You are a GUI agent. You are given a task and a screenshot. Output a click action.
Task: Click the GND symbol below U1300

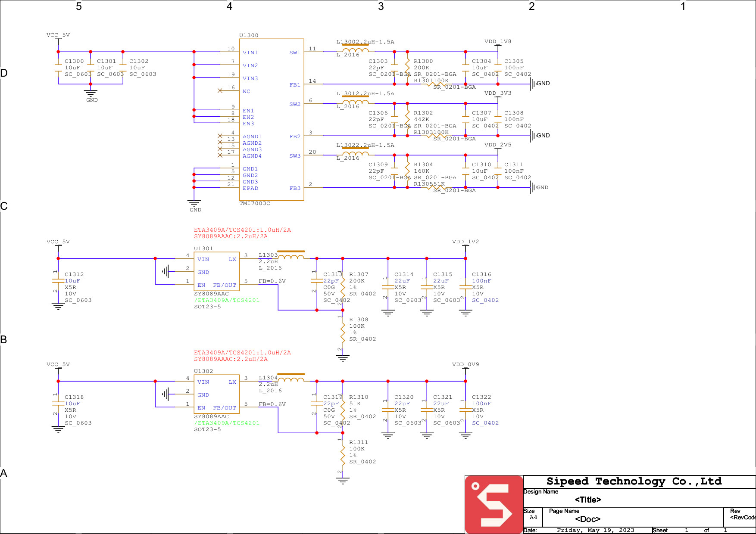(x=194, y=204)
